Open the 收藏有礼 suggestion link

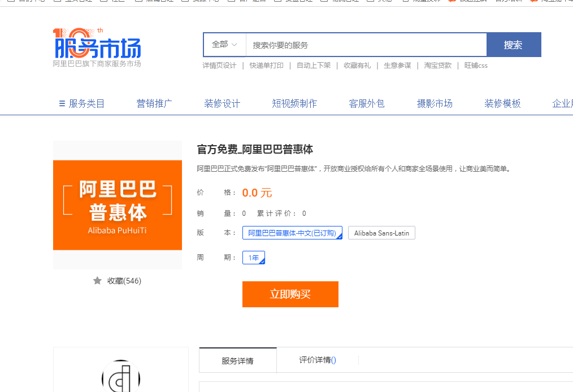tap(357, 66)
